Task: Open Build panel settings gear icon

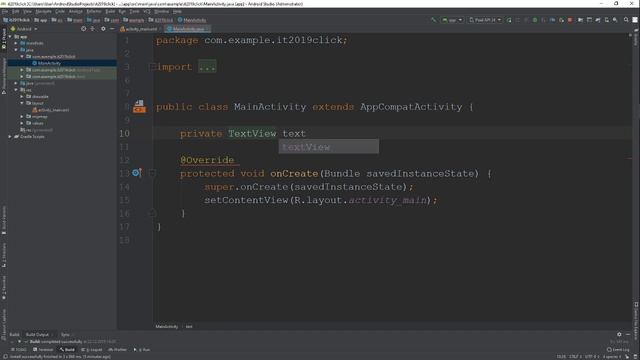Action: click(619, 334)
